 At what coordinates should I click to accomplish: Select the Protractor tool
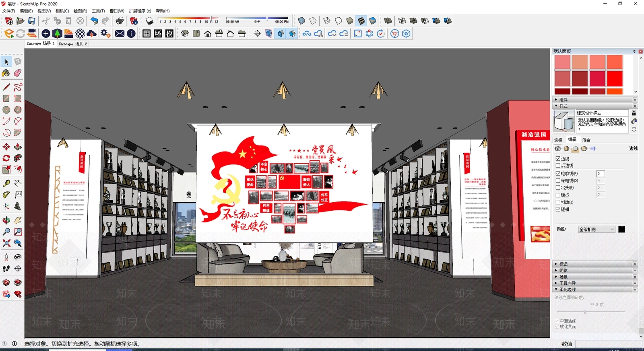(x=6, y=195)
